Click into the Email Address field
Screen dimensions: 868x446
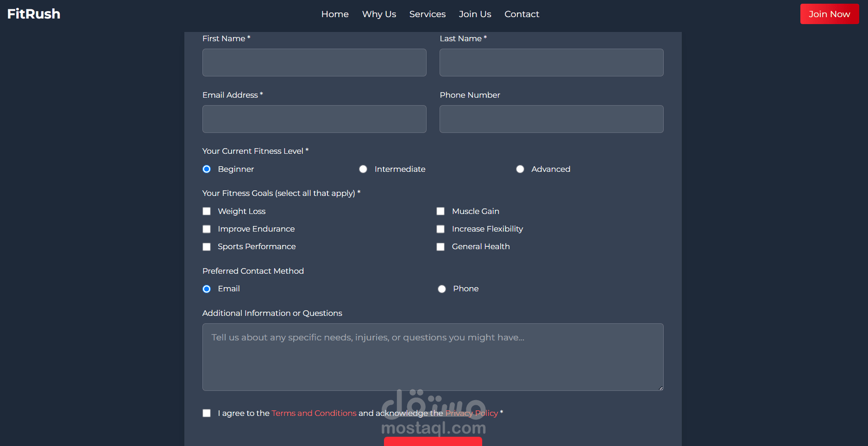pyautogui.click(x=314, y=119)
